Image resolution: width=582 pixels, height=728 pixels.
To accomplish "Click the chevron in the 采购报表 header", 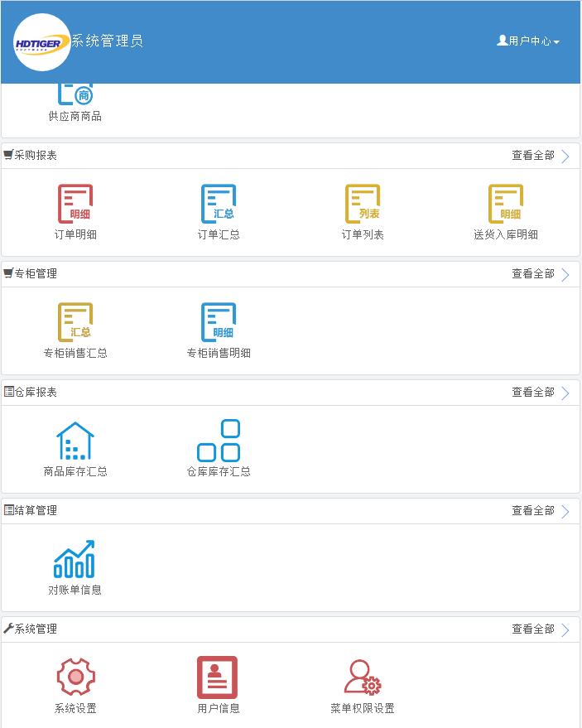I will tap(565, 156).
